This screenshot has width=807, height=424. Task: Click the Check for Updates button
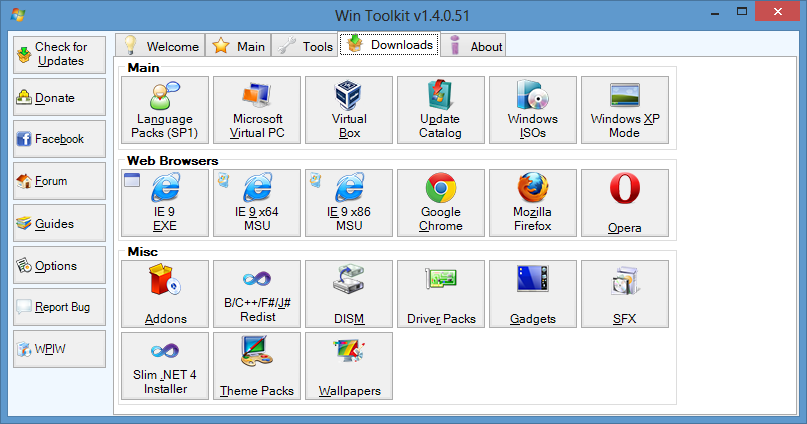coord(59,54)
